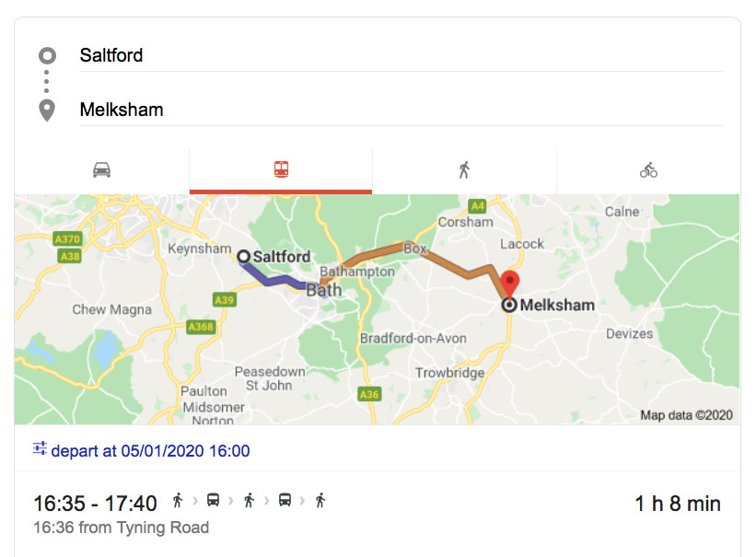Click the 1 h 8 min duration
Screen dimensions: 756x557
[678, 504]
